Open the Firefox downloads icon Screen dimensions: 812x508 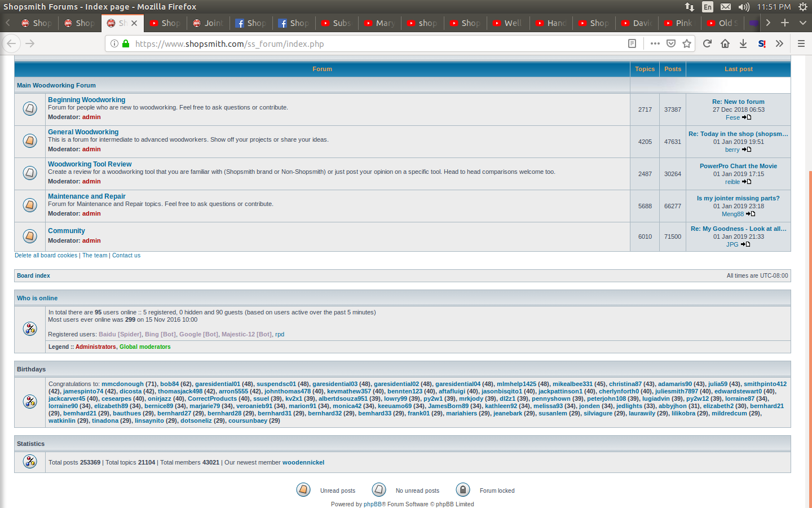743,43
